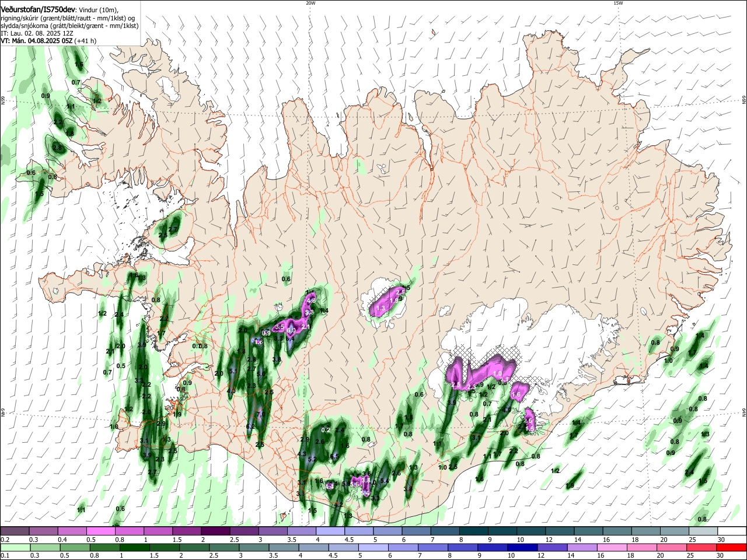Click the Veðurstofan/IS750dev title text

(38, 9)
